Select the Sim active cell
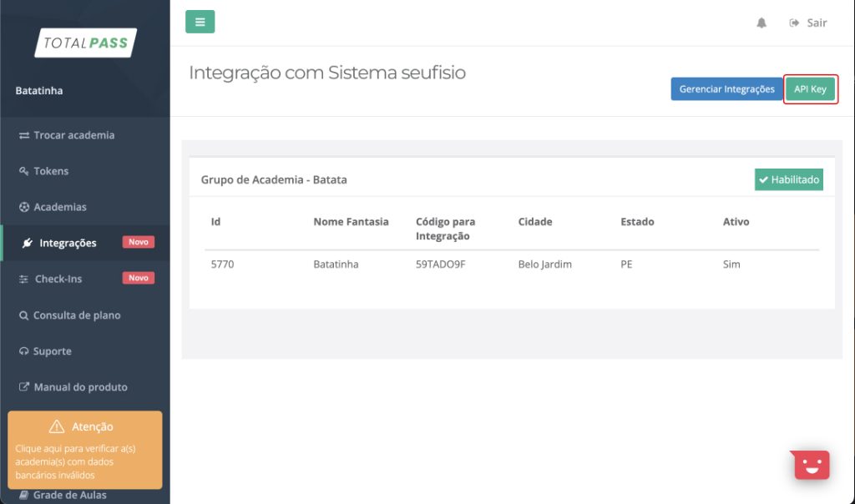 pos(731,265)
